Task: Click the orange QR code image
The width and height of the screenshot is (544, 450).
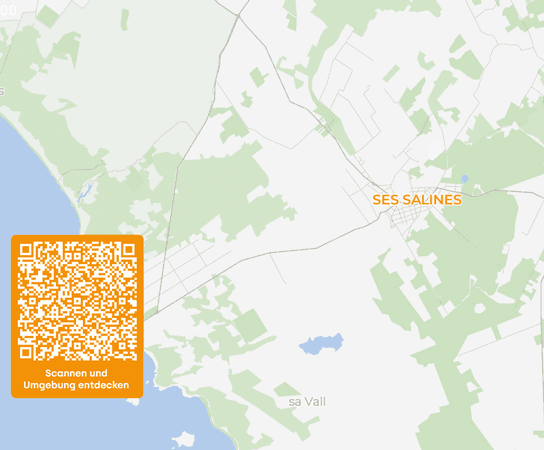Action: click(77, 301)
